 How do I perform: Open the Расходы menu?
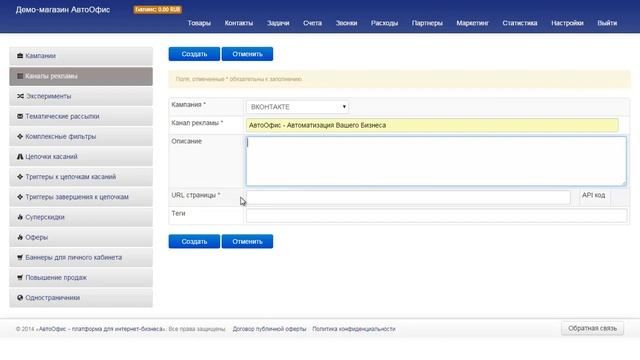(x=384, y=23)
